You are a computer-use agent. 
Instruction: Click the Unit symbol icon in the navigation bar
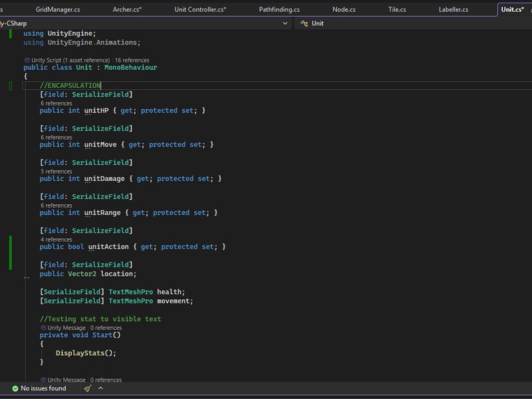click(303, 23)
